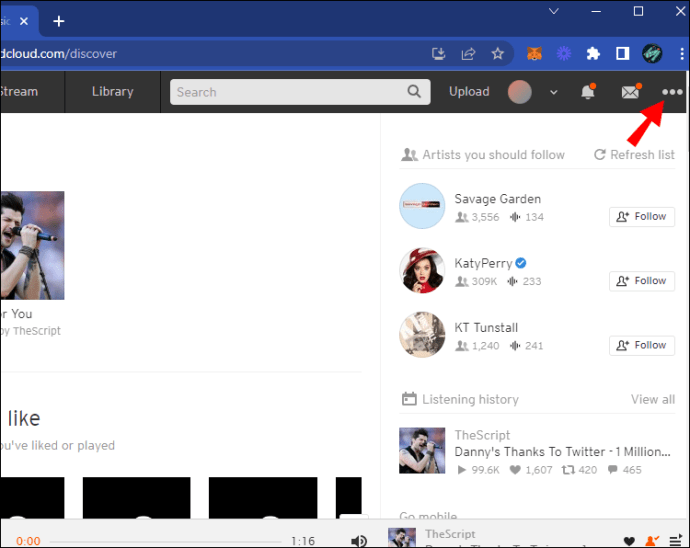Expand the profile avatar dropdown arrow
The image size is (690, 548).
click(554, 92)
